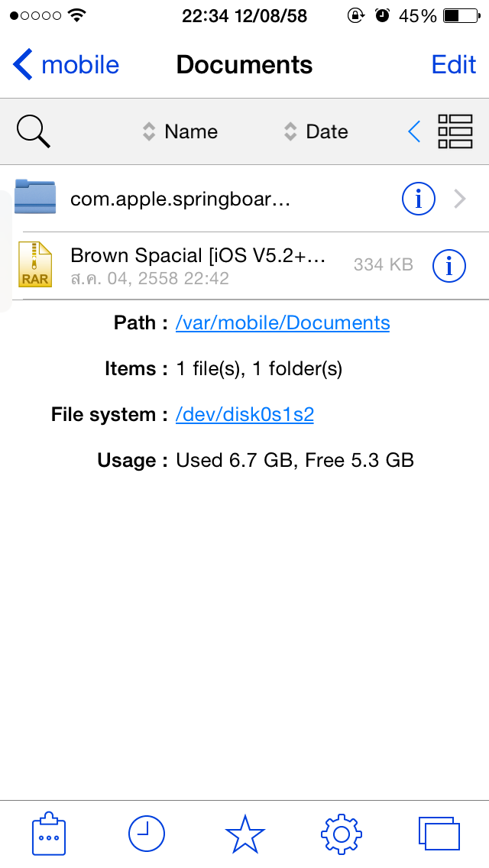
Task: Open recent history clock icon
Action: 146,834
